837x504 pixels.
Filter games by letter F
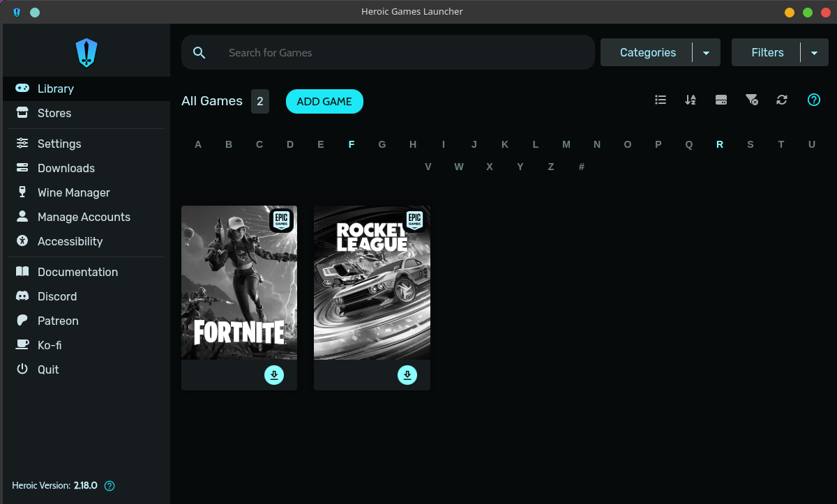pyautogui.click(x=352, y=144)
